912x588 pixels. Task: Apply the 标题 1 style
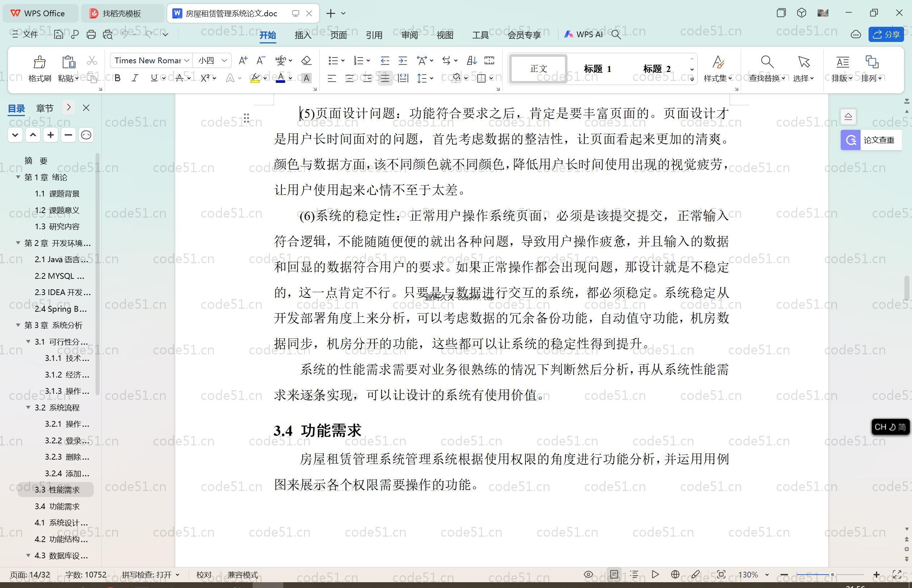pos(597,69)
